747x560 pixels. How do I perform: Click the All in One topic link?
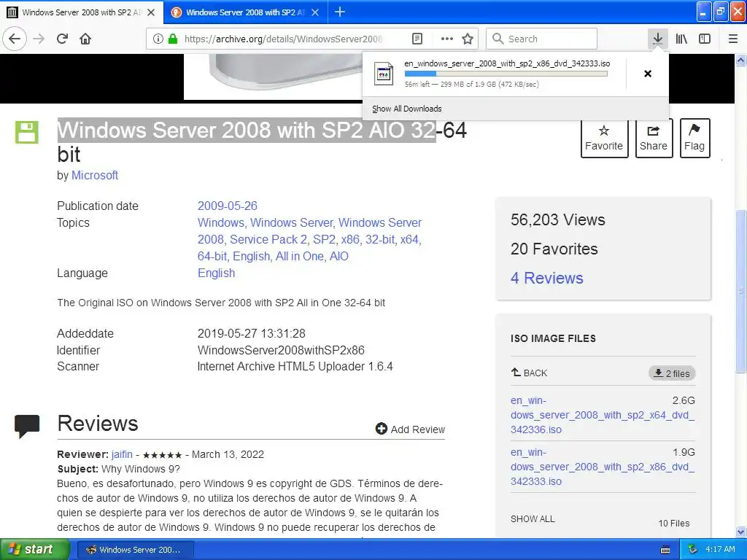coord(300,256)
